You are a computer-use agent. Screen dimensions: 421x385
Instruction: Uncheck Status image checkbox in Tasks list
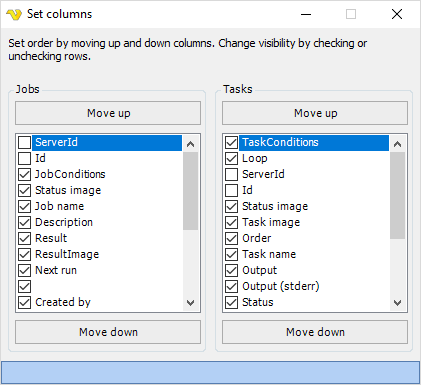coord(231,206)
